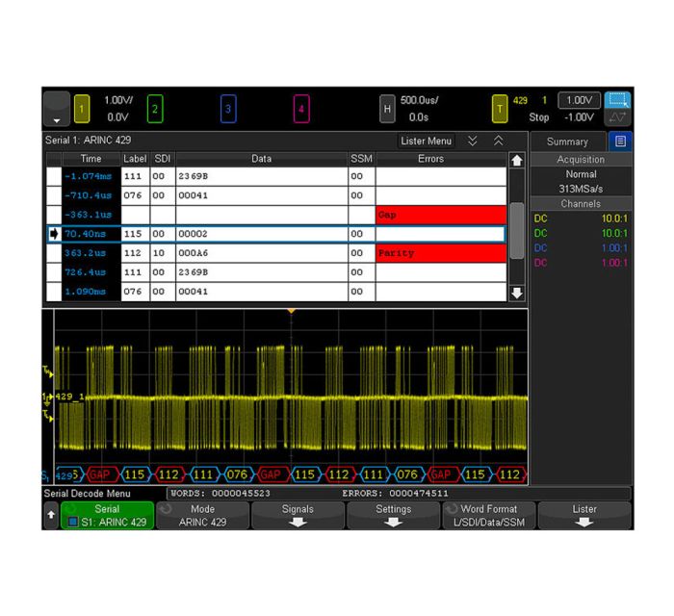Click channel 4 DC 1.00:1 entry
The image size is (674, 616).
[581, 263]
